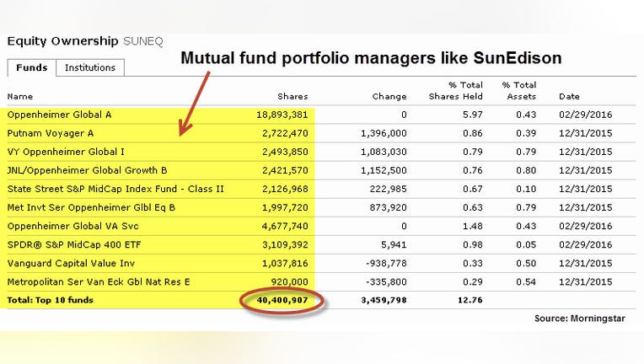Click the total shares held 12.76

470,301
